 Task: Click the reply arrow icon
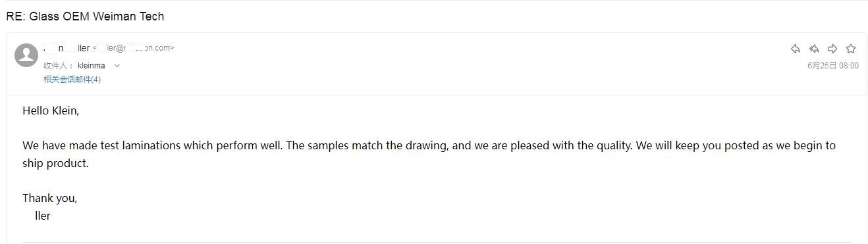click(x=796, y=49)
